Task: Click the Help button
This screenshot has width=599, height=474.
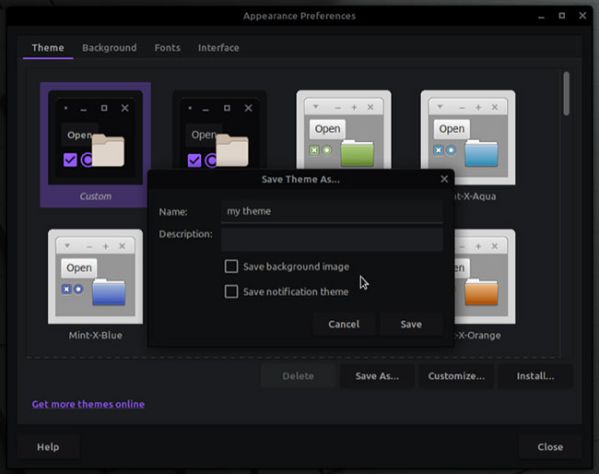Action: coord(48,447)
